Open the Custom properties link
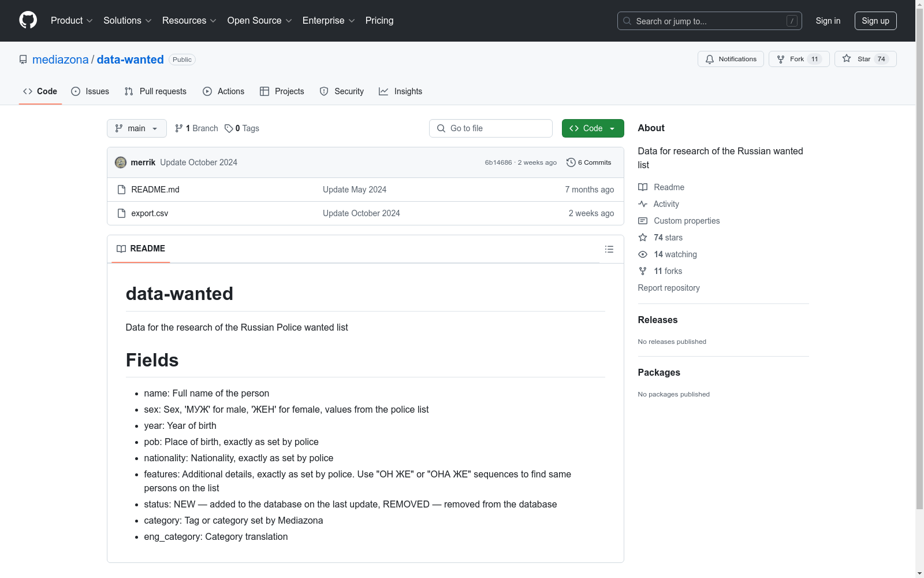The width and height of the screenshot is (924, 578). [x=687, y=221]
